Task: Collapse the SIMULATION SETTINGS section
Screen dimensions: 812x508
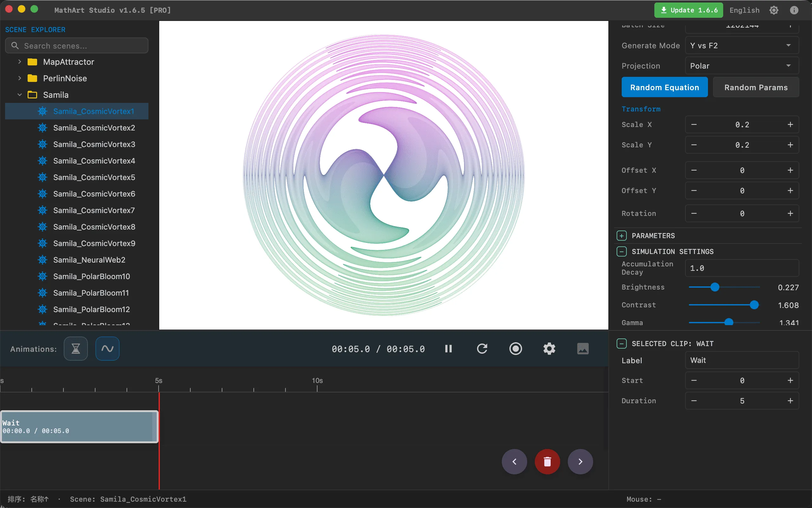Action: pyautogui.click(x=621, y=251)
